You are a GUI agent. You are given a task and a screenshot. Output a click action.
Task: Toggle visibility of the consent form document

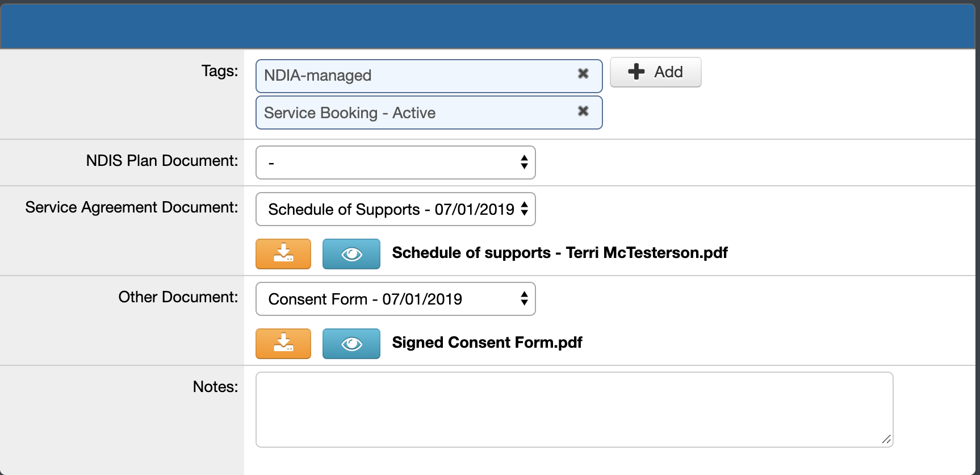click(351, 344)
